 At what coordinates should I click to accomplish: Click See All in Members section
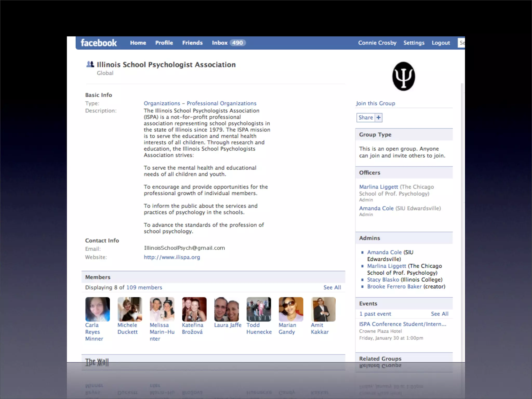point(332,288)
